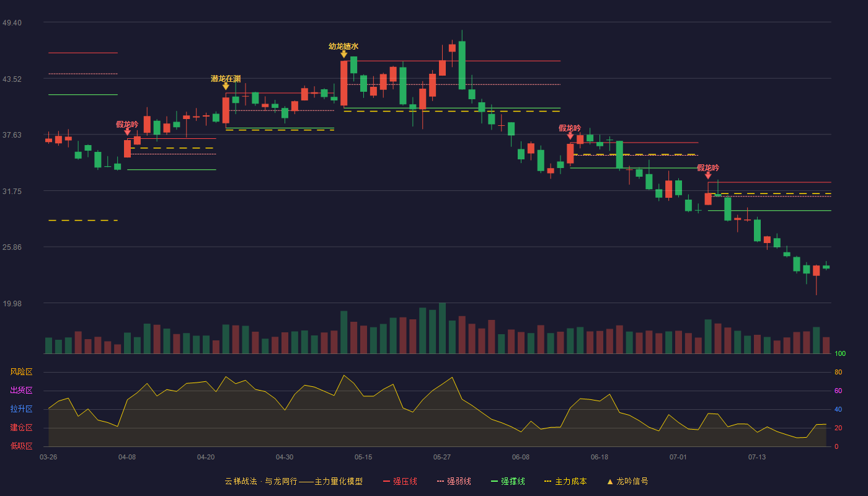Click the 04-08 date label
The image size is (868, 496).
tap(127, 457)
